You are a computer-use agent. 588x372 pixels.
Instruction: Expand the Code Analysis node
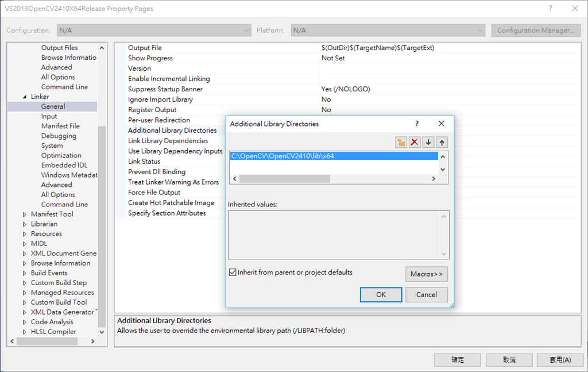(x=25, y=322)
